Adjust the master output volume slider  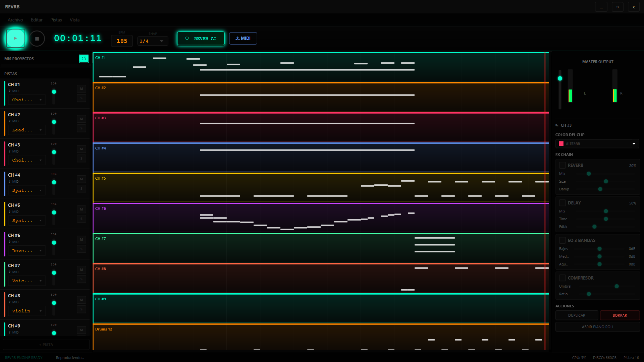click(560, 78)
